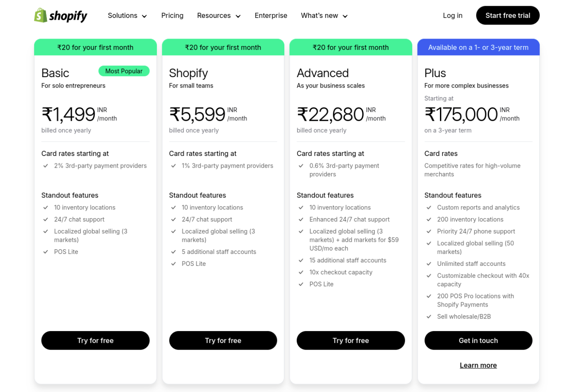Click the Log in link
Image resolution: width=567 pixels, height=392 pixels.
click(x=452, y=15)
